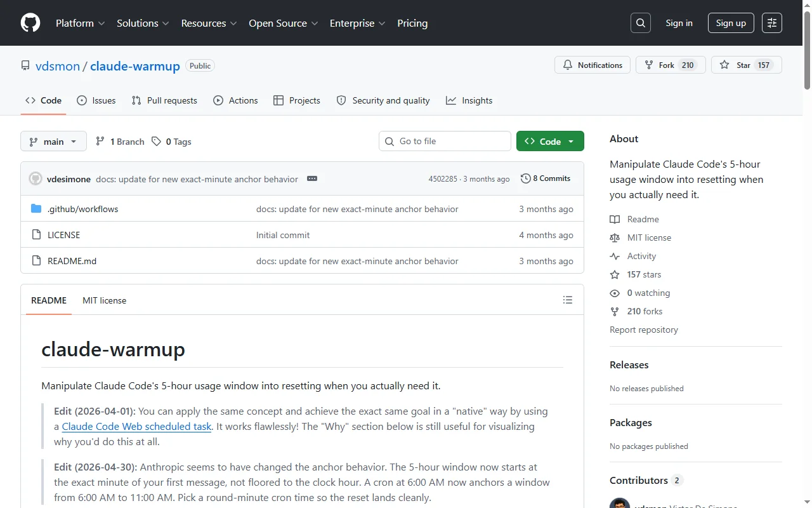Switch to the Actions tab
812x508 pixels.
pos(235,100)
